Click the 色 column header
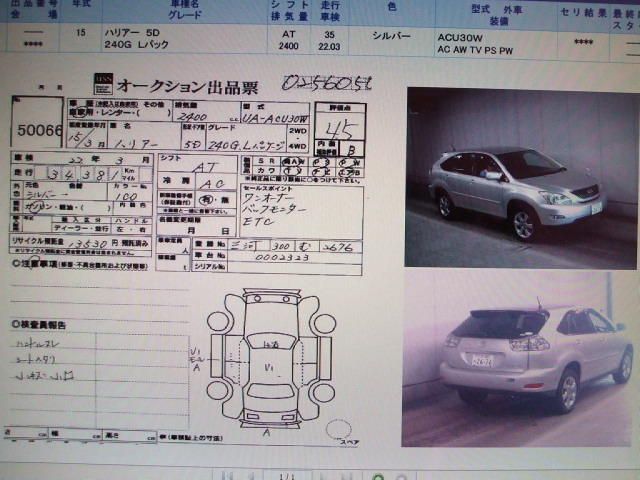 pyautogui.click(x=391, y=7)
